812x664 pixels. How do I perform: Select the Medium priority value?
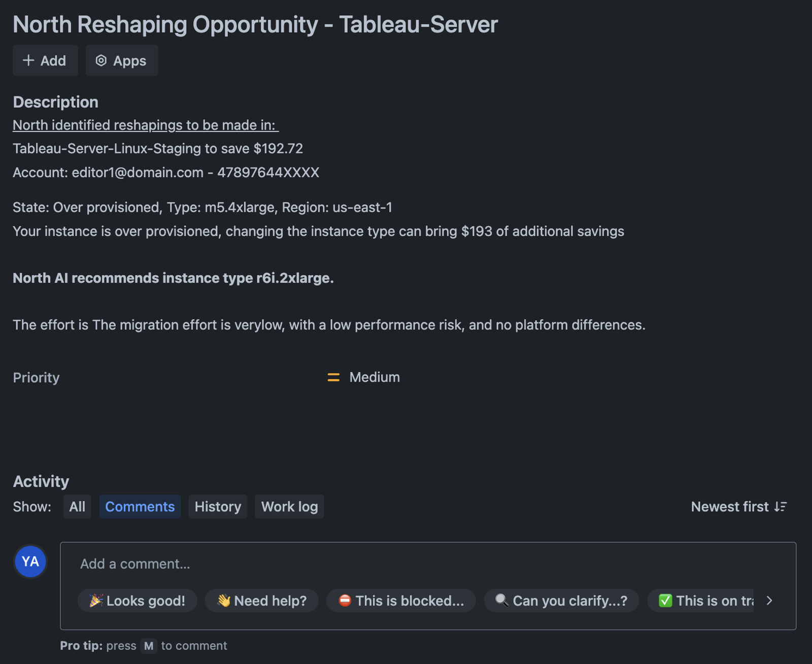tap(375, 377)
